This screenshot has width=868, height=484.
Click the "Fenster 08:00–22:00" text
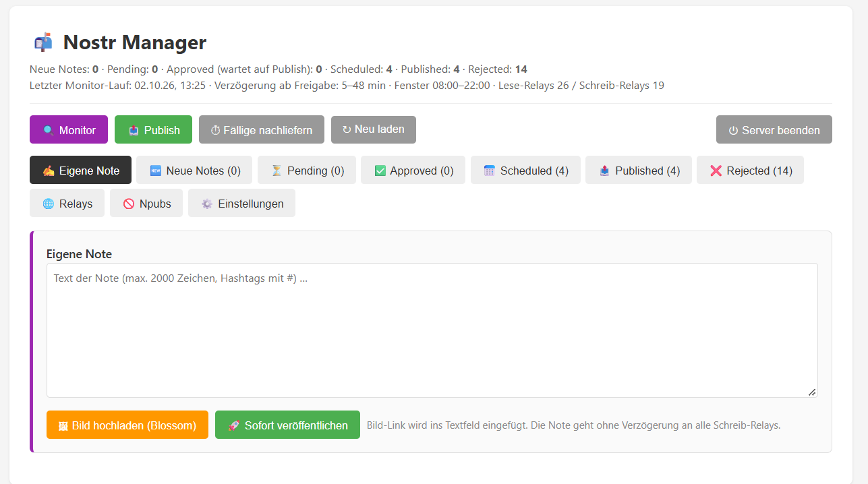click(442, 86)
